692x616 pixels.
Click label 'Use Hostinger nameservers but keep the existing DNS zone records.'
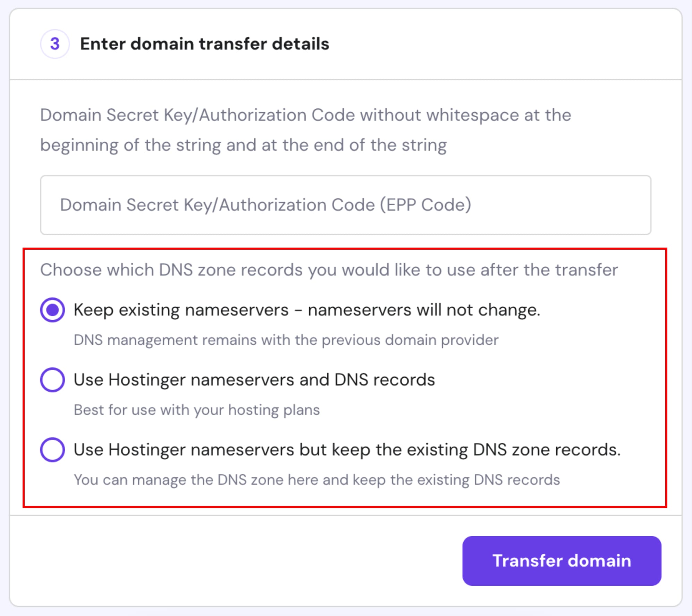tap(347, 449)
